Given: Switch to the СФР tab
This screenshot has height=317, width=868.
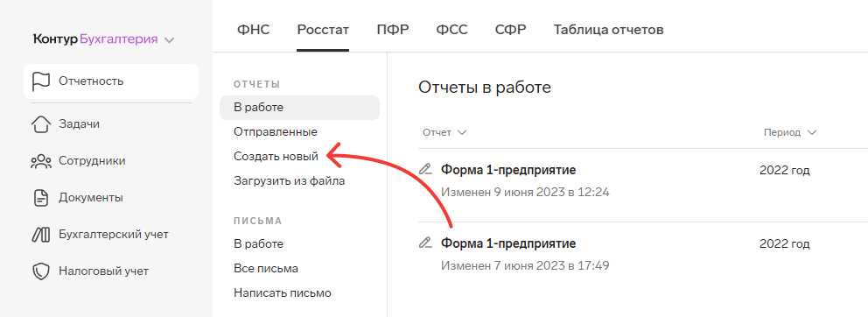Looking at the screenshot, I should (510, 30).
